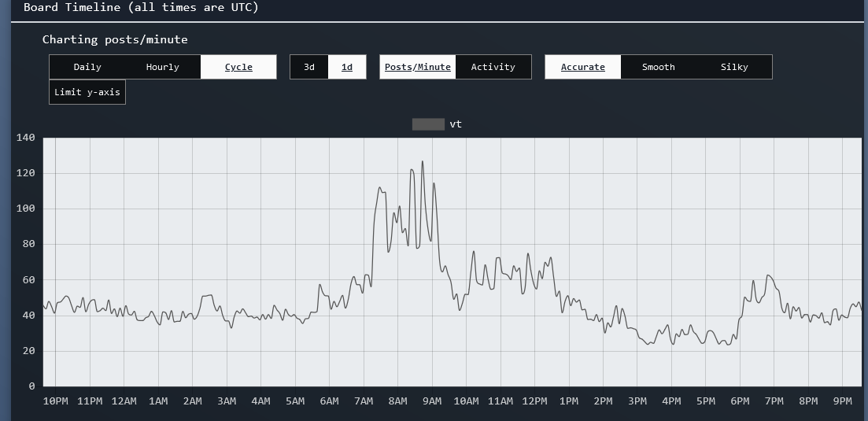Click the Board Timeline heading text
This screenshot has width=868, height=421.
(141, 8)
